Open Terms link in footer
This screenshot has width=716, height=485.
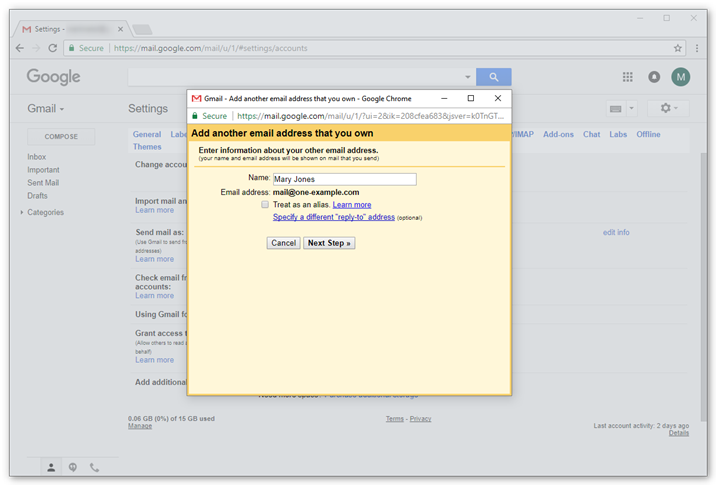pyautogui.click(x=395, y=419)
